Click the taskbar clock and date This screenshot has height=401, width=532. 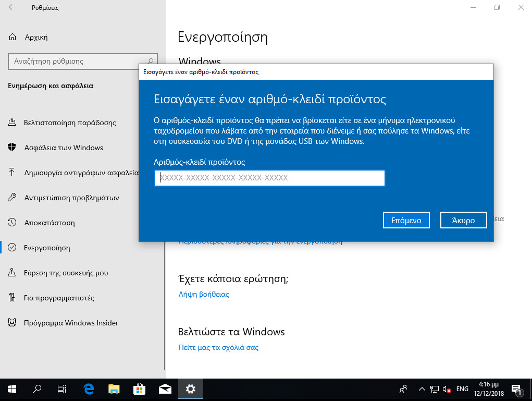tap(489, 389)
